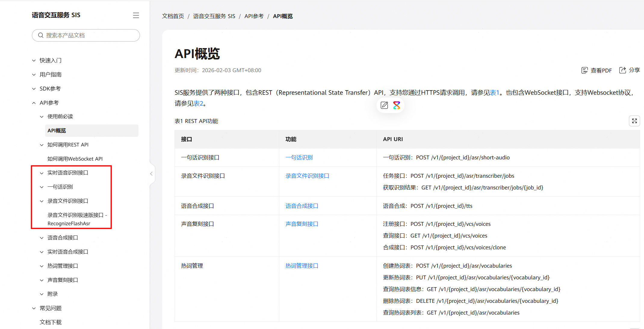Image resolution: width=644 pixels, height=329 pixels.
Task: Expand the 用户指南 section
Action: pyautogui.click(x=34, y=75)
